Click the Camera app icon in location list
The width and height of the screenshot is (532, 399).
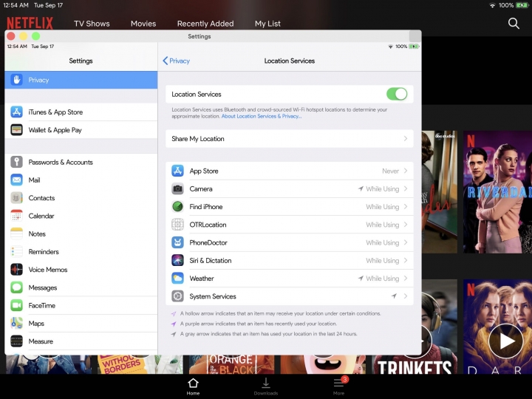[177, 188]
